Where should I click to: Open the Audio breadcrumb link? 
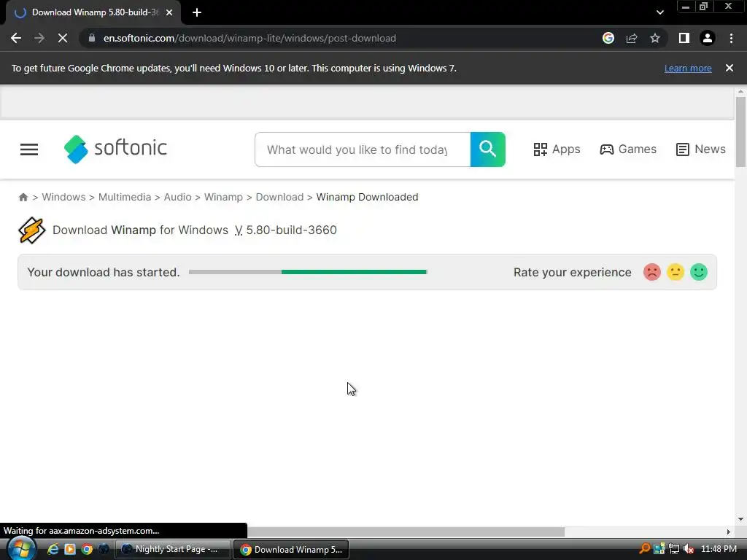pos(178,197)
